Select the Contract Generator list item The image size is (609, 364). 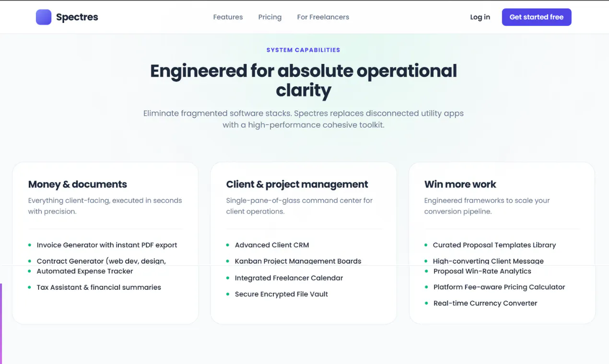[x=101, y=261]
